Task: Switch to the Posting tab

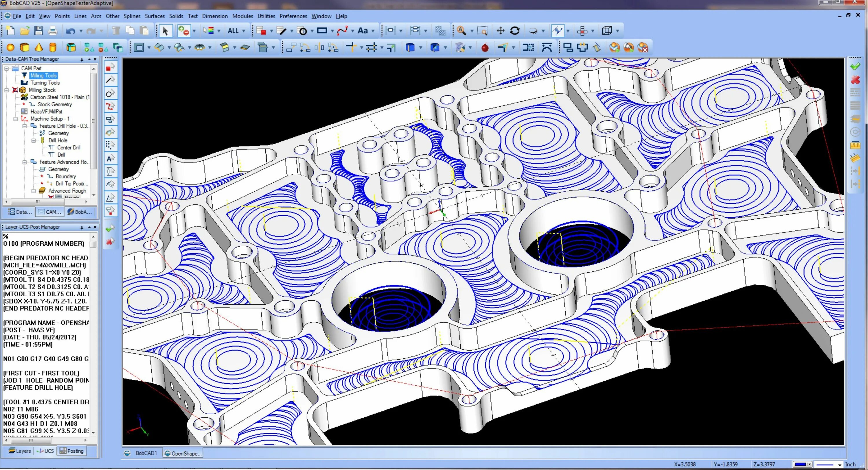Action: (x=71, y=451)
